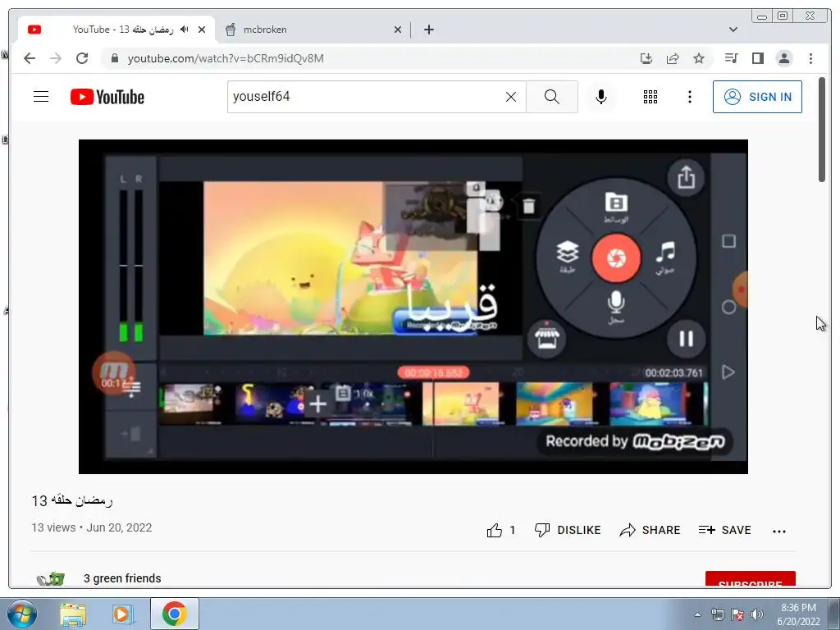Viewport: 840px width, 630px height.
Task: Click the video player to pause
Action: pos(413,307)
